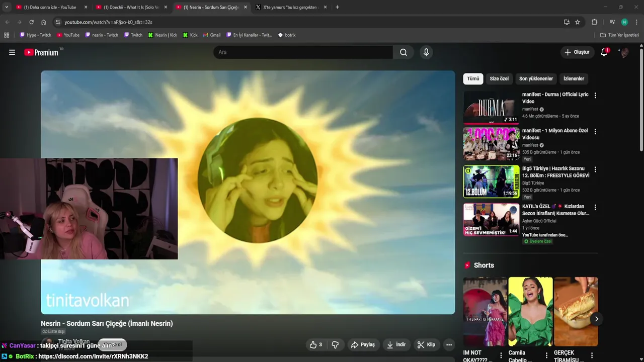644x362 pixels.
Task: Open the YouTube guide hamburger menu
Action: tap(12, 52)
